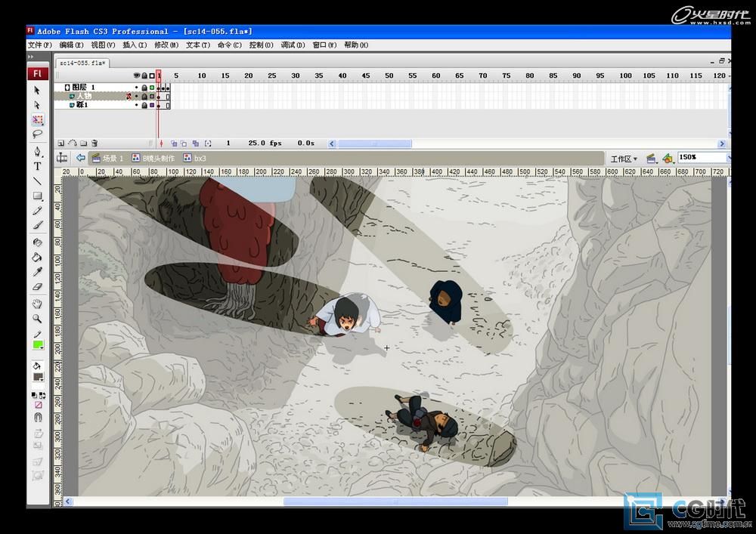Toggle the lock on layer 图层 1

point(144,88)
